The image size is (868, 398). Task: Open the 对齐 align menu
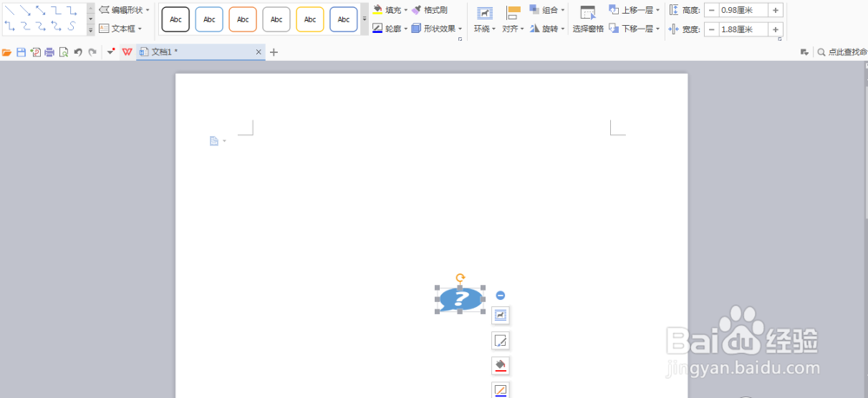pos(513,20)
